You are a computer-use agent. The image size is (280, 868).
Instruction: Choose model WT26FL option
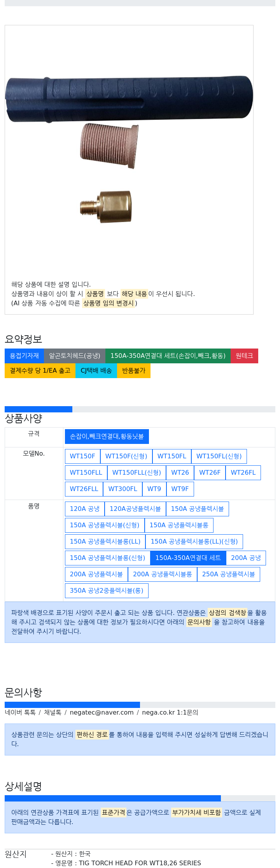(243, 472)
